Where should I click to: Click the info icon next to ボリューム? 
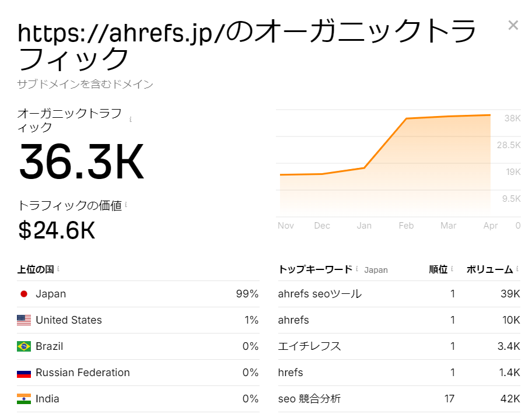(x=516, y=269)
